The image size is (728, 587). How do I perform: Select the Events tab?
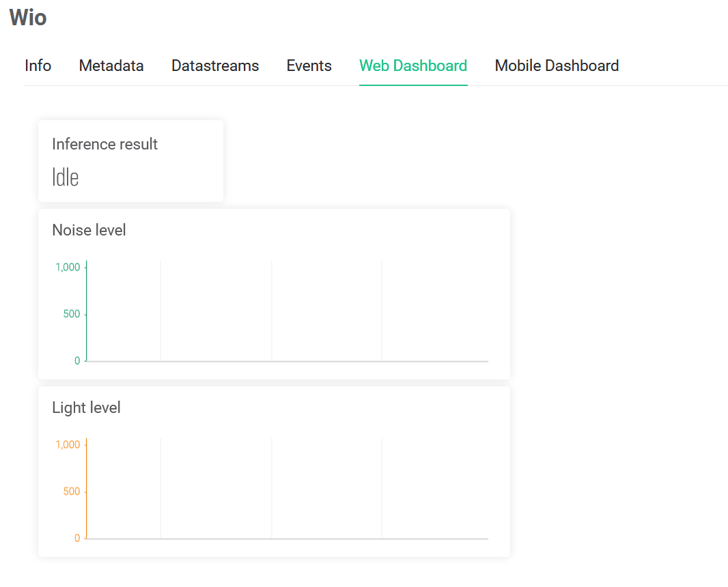click(x=309, y=66)
